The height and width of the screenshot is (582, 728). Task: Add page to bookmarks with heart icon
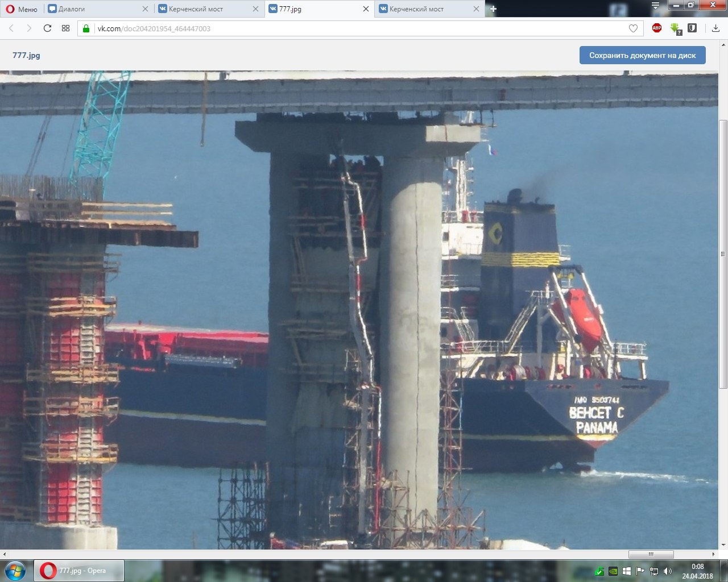tap(633, 28)
